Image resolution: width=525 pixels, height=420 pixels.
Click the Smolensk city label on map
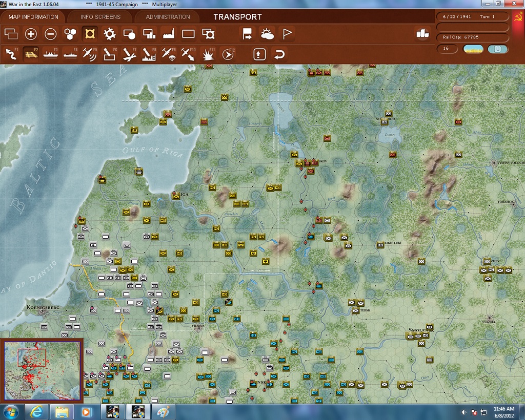coord(421,330)
